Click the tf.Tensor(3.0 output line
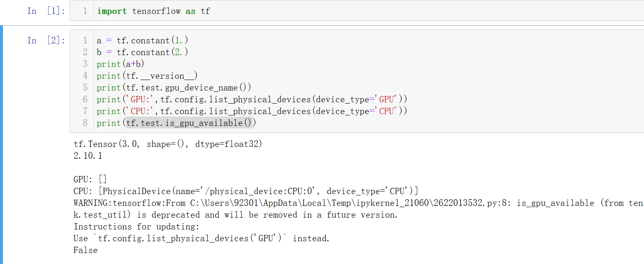The image size is (644, 264). coord(168,144)
